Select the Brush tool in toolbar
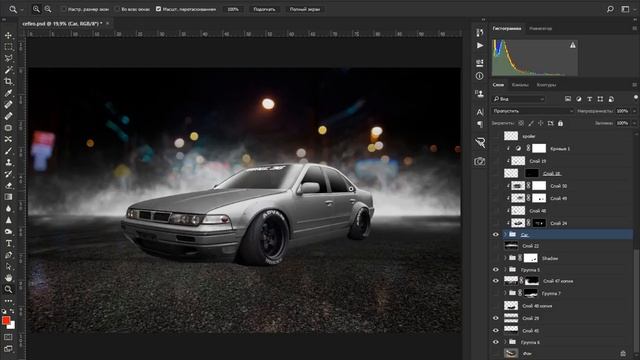Image resolution: width=640 pixels, height=360 pixels. pyautogui.click(x=8, y=151)
